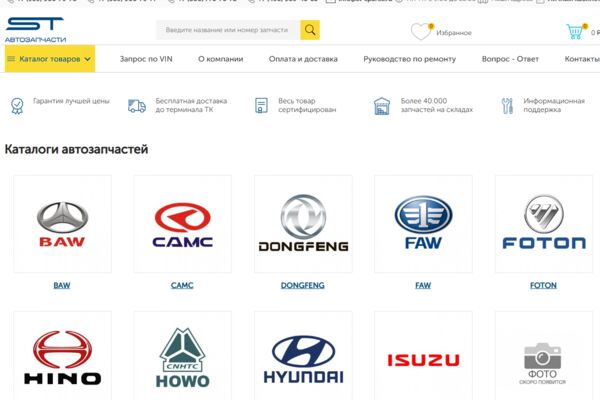This screenshot has width=600, height=400.
Task: Open Контакты menu item
Action: pyautogui.click(x=582, y=59)
